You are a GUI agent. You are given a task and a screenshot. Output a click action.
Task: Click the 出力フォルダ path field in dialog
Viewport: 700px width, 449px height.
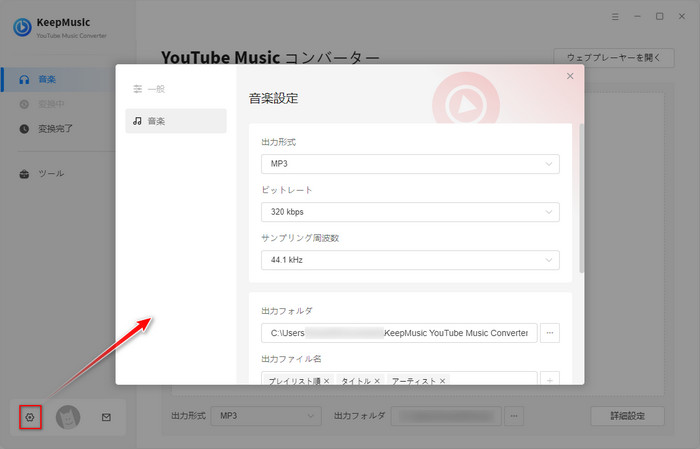tap(399, 333)
